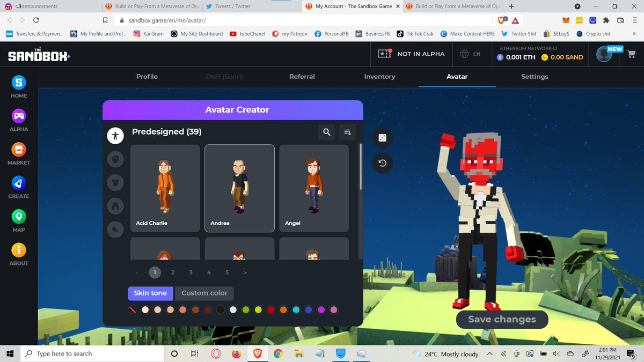
Task: Click the avatar list scrollbar
Action: click(361, 166)
